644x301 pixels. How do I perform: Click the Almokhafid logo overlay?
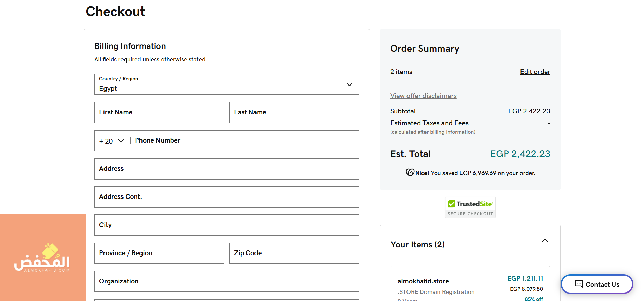click(42, 259)
